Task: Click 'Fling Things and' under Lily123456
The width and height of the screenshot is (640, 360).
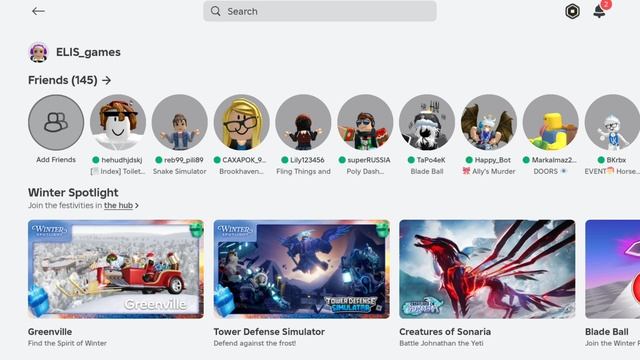Action: 303,171
